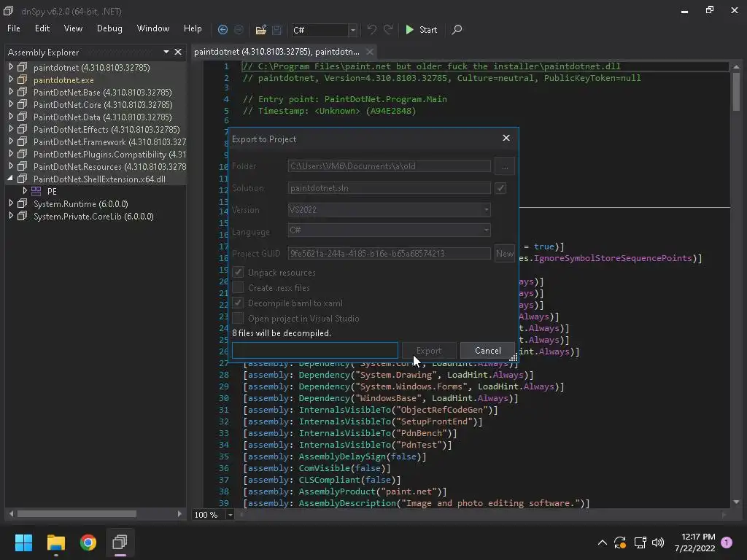747x560 pixels.
Task: Launch Chrome from the taskbar
Action: tap(88, 542)
